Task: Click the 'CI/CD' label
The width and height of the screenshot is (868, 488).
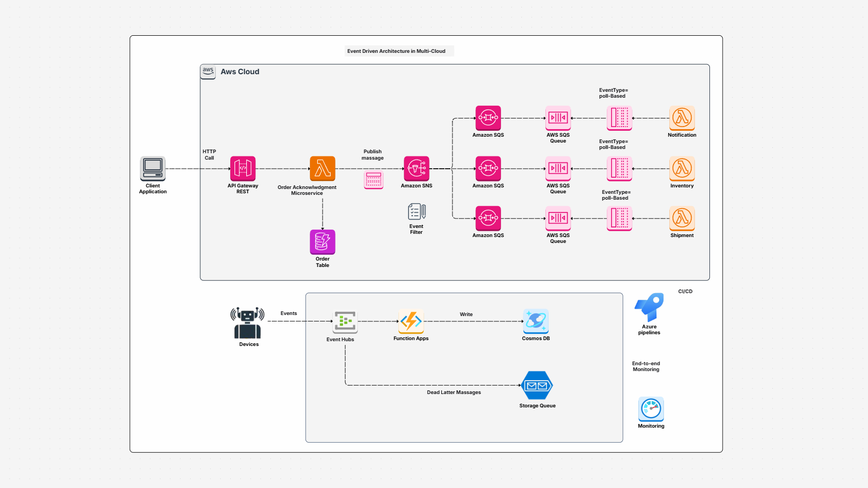Action: click(685, 292)
